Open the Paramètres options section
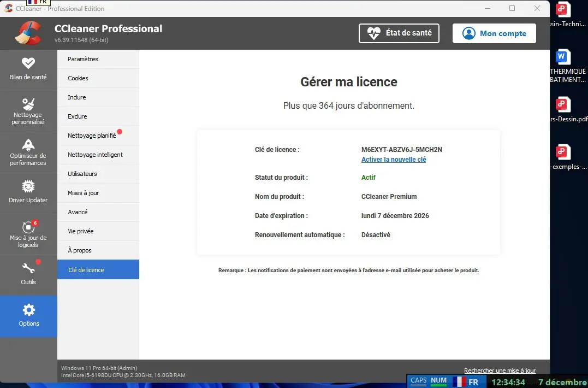588x388 pixels. point(98,59)
